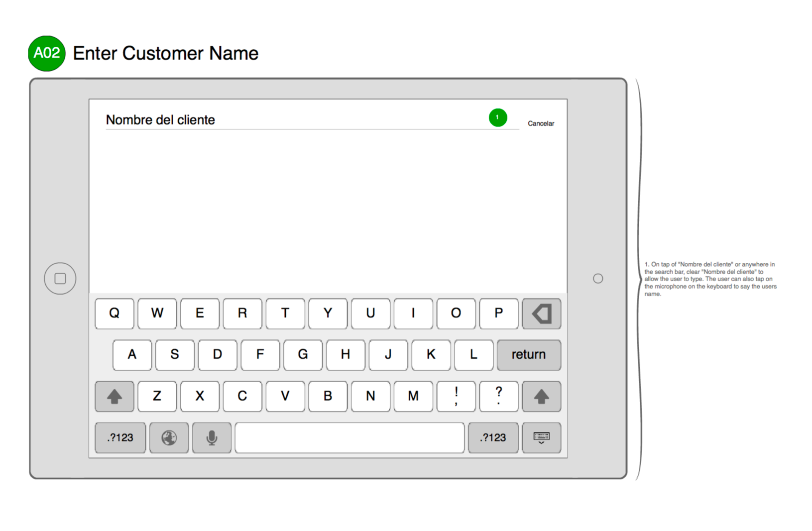Viewport: 812px width, 531px height.
Task: Toggle to numbers with the left .?123 key
Action: click(x=119, y=438)
